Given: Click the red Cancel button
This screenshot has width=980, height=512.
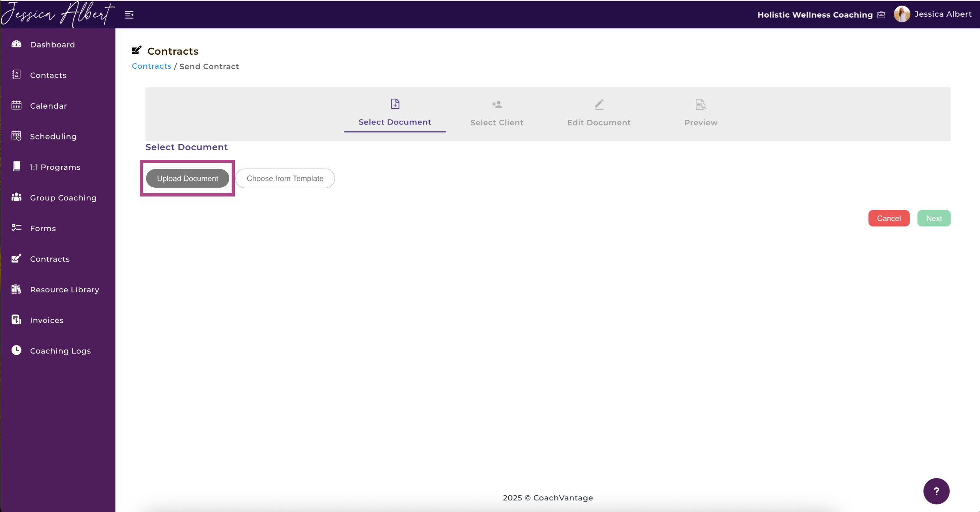Looking at the screenshot, I should click(889, 218).
